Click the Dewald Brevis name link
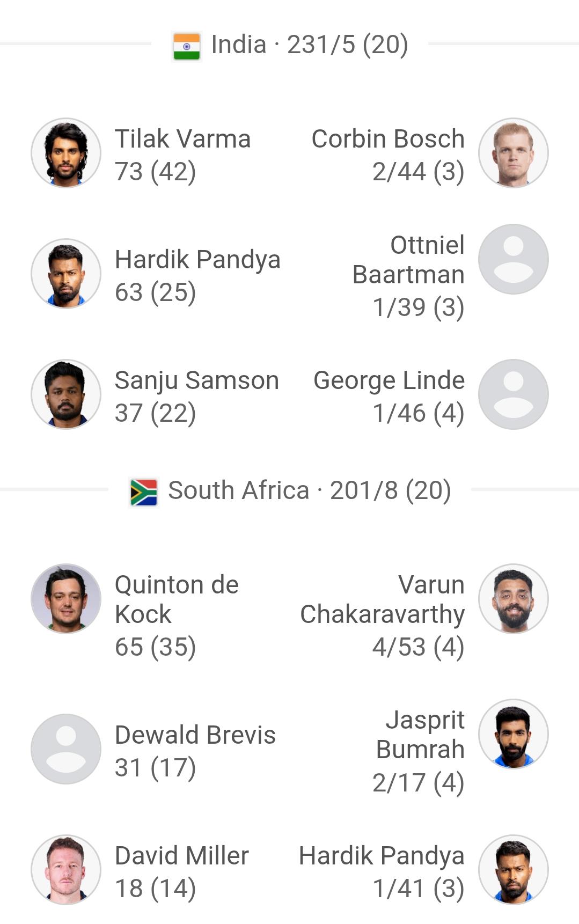The width and height of the screenshot is (579, 924). pyautogui.click(x=195, y=735)
